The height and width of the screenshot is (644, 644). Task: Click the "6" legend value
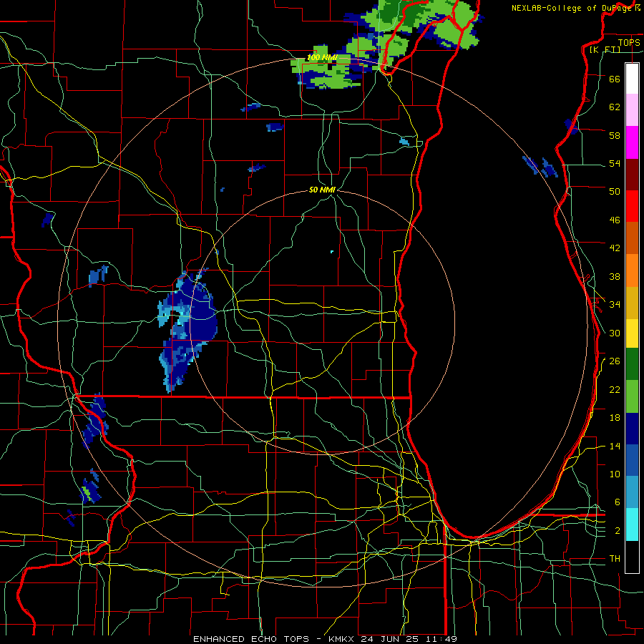click(x=618, y=502)
